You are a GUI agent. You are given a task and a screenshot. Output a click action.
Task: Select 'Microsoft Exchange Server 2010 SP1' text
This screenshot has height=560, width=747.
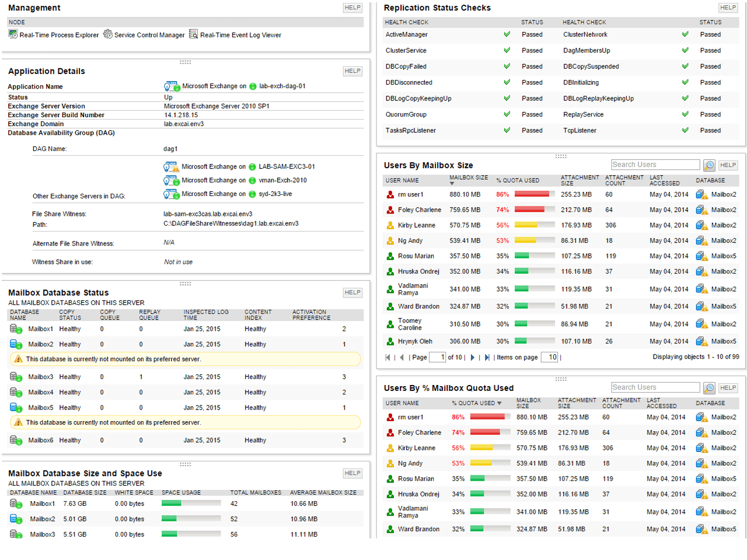pos(217,106)
